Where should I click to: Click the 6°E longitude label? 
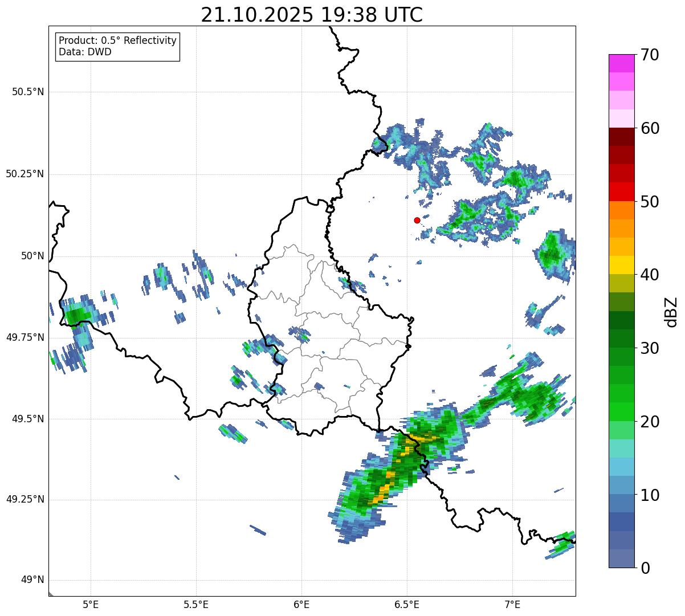[x=301, y=604]
